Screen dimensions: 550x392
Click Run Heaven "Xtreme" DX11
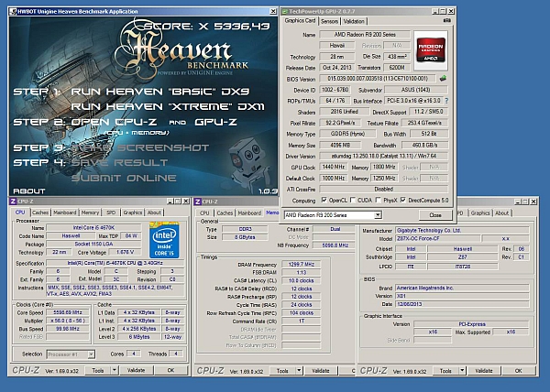click(168, 106)
